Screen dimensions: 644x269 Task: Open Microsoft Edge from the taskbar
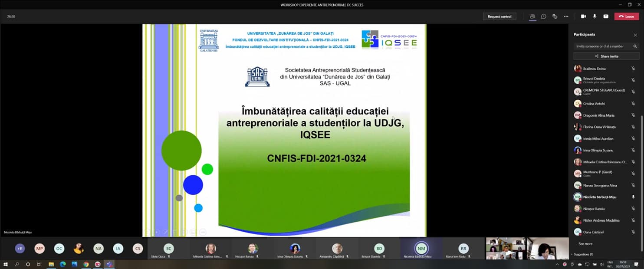[x=62, y=264]
